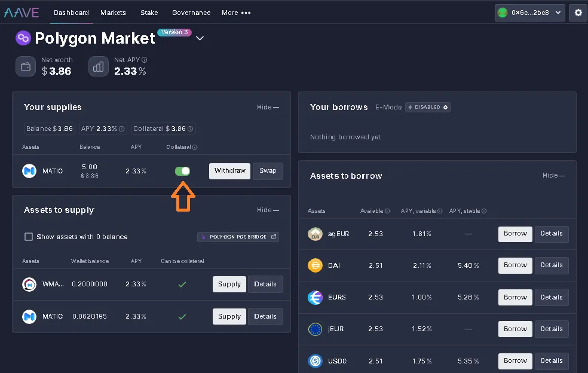Image resolution: width=588 pixels, height=373 pixels.
Task: Click the MATIC icon in Your supplies
Action: pos(29,171)
